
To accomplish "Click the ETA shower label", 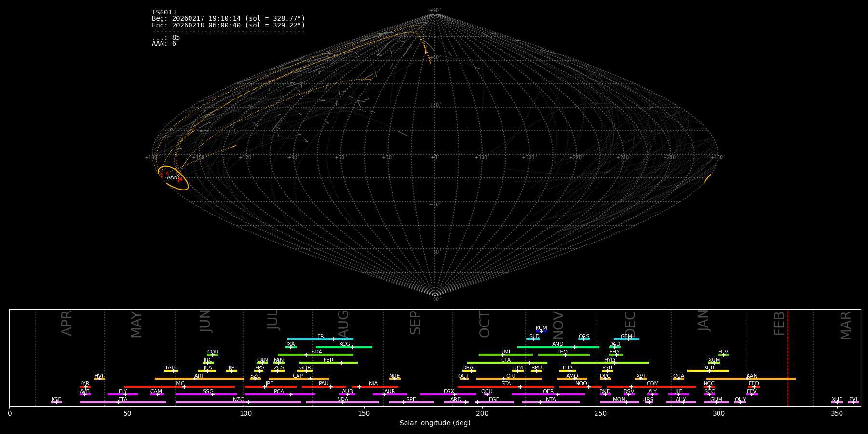I will pyautogui.click(x=123, y=400).
